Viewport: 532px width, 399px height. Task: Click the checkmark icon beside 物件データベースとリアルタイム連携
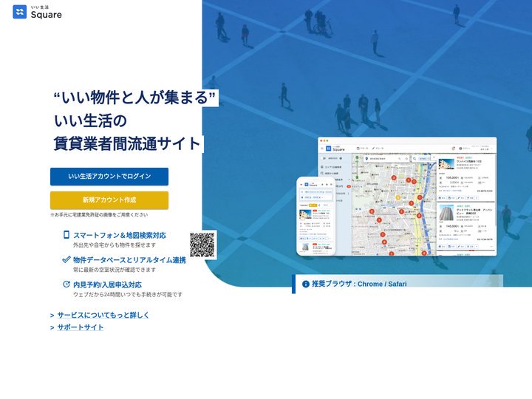point(66,259)
